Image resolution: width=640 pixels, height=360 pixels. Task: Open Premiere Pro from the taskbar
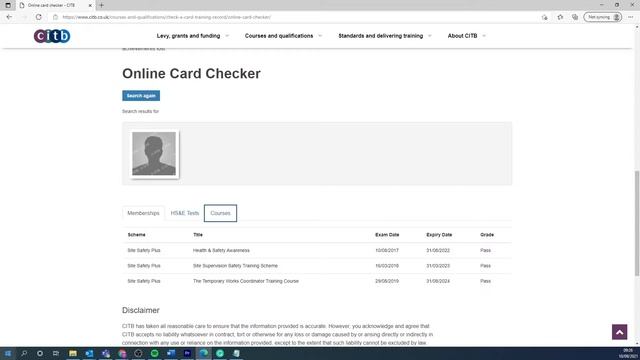point(187,353)
